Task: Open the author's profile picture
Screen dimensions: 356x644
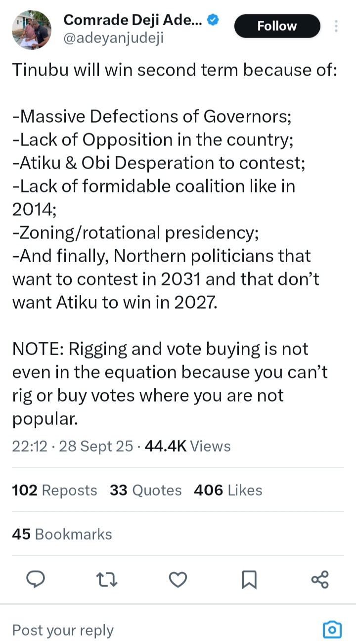Action: [x=31, y=31]
